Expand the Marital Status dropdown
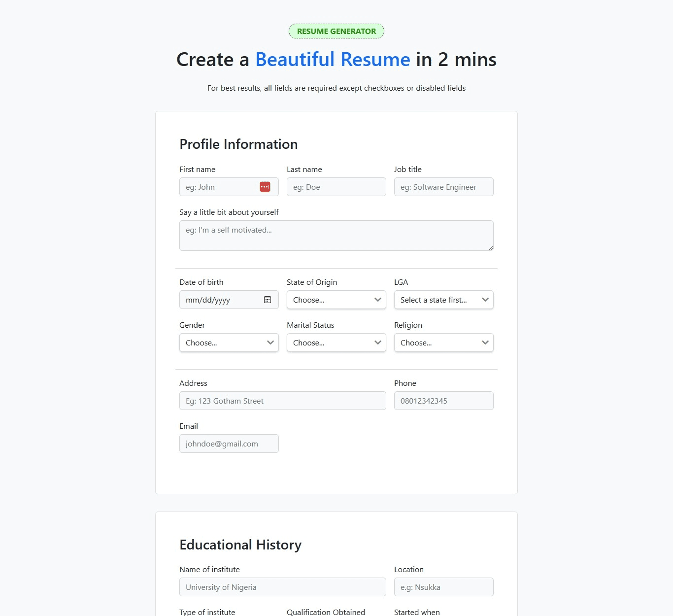This screenshot has height=616, width=673. click(x=336, y=342)
